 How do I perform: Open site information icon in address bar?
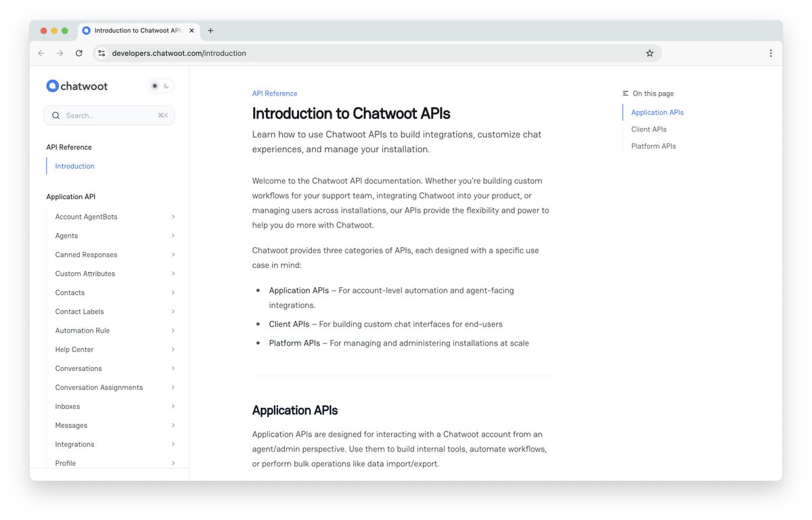[x=101, y=53]
